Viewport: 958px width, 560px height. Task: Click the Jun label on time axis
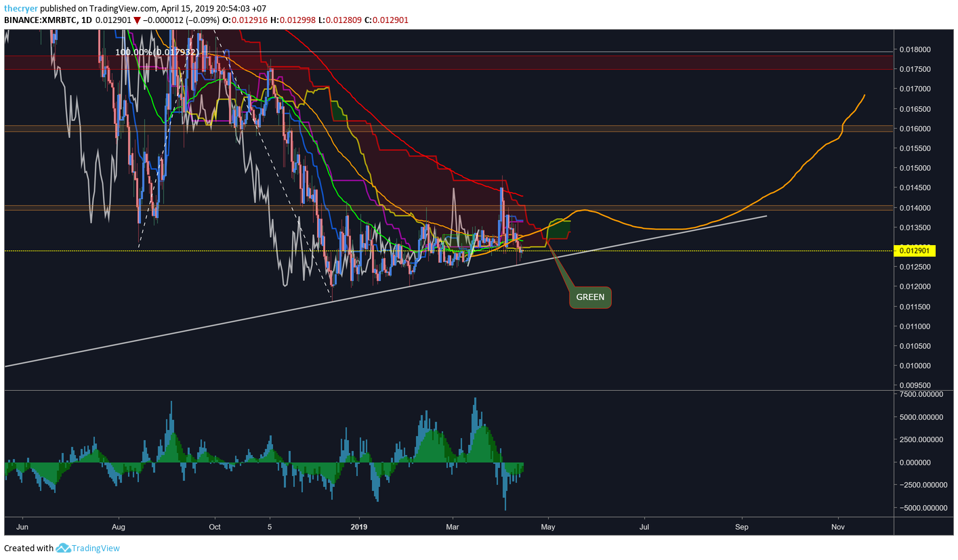pyautogui.click(x=22, y=526)
